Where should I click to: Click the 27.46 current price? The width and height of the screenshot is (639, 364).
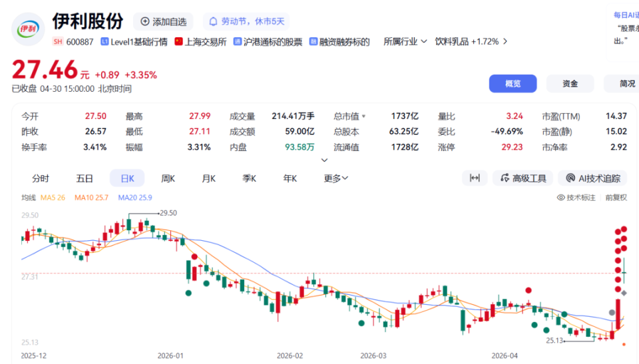click(45, 70)
